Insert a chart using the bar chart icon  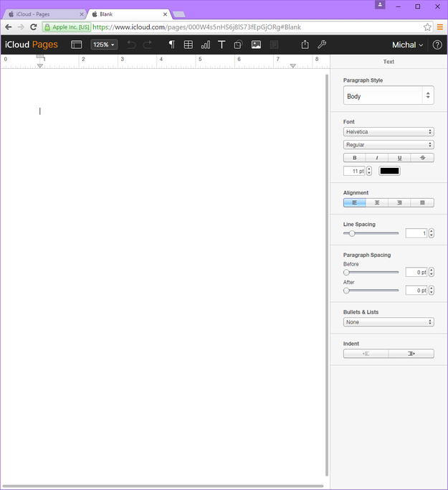click(206, 44)
